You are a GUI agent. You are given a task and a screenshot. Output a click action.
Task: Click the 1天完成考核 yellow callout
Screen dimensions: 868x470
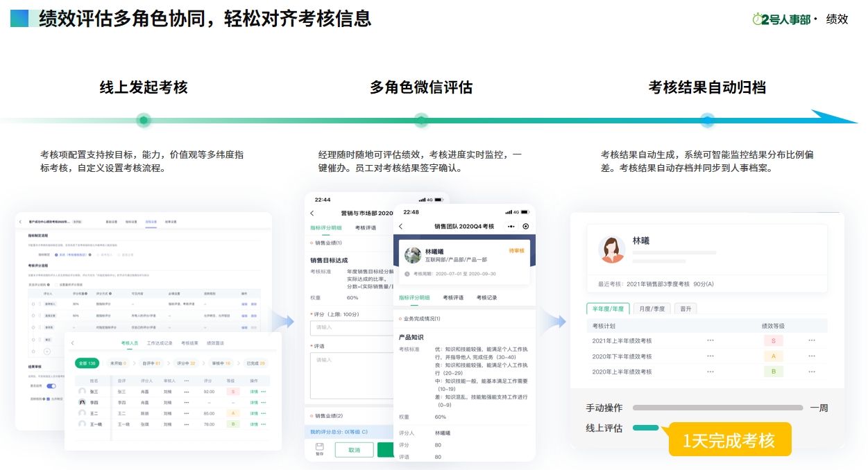coord(730,439)
